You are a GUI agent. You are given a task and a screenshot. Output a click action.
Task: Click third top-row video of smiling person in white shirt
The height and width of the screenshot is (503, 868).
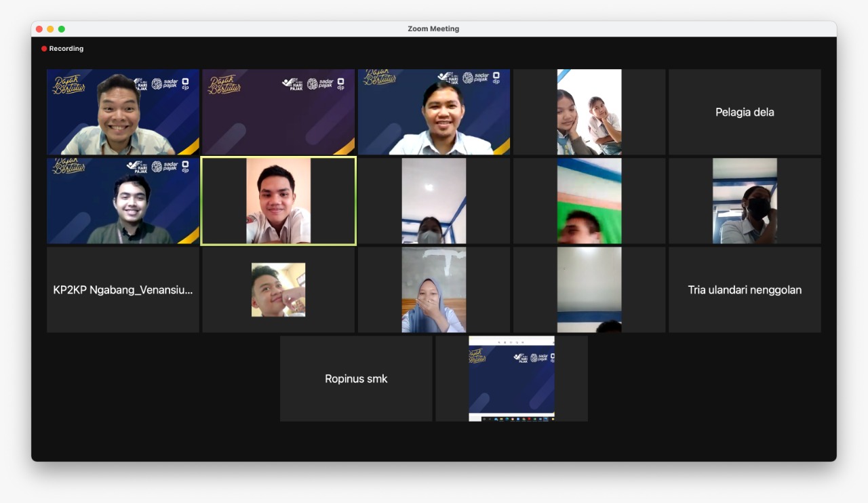pyautogui.click(x=433, y=112)
